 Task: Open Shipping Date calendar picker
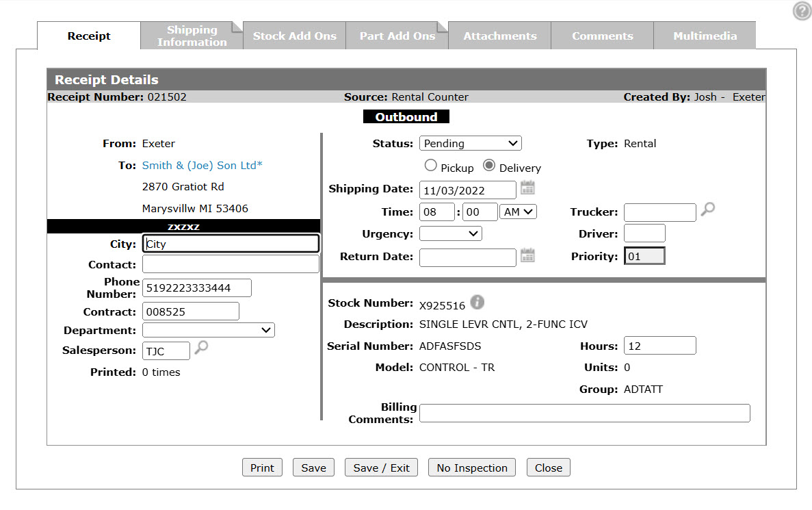527,188
